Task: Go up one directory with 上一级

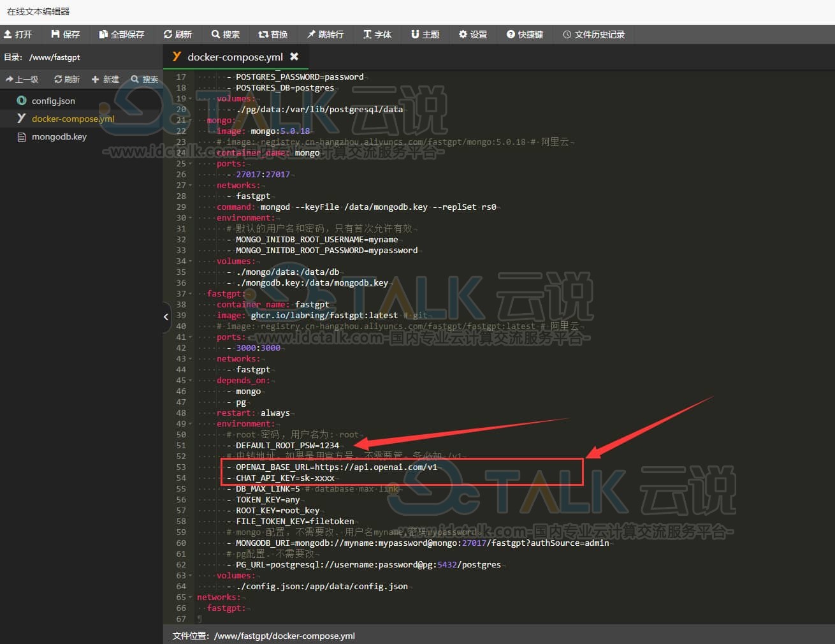Action: [x=22, y=79]
